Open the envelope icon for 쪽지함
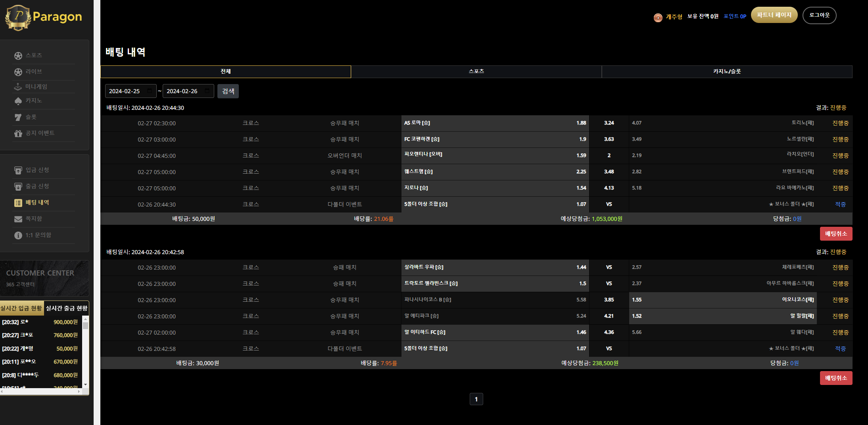The width and height of the screenshot is (868, 425). (18, 219)
